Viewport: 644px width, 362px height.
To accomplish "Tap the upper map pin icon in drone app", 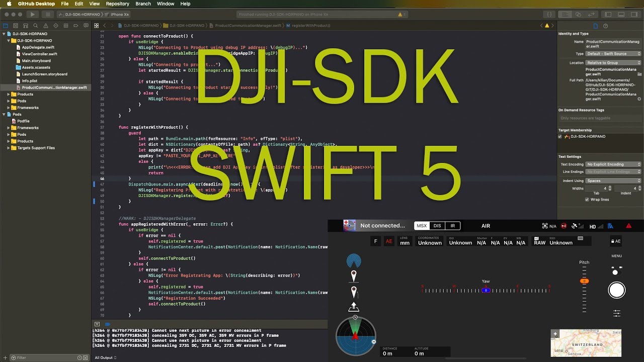I will coord(354,276).
